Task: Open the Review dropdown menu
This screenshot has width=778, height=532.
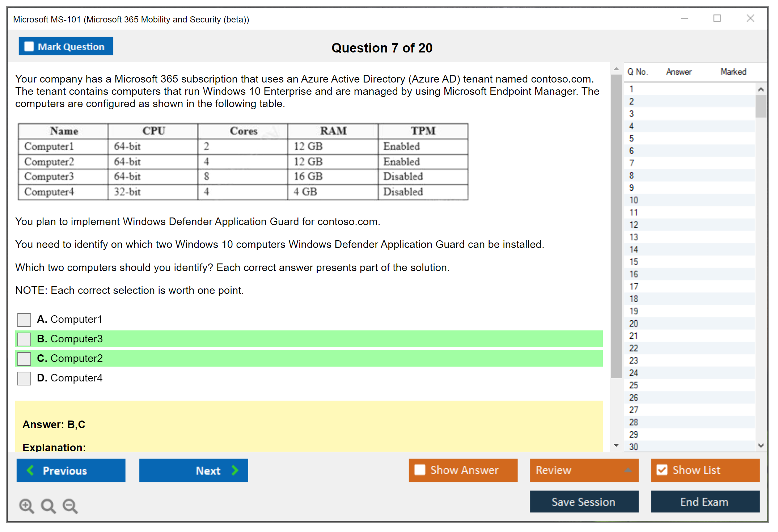Action: point(584,470)
